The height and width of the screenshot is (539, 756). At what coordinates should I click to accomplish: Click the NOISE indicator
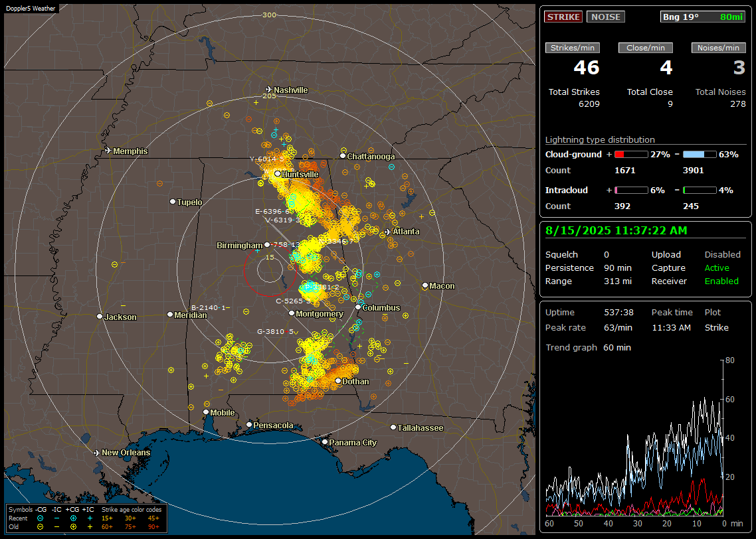point(606,17)
